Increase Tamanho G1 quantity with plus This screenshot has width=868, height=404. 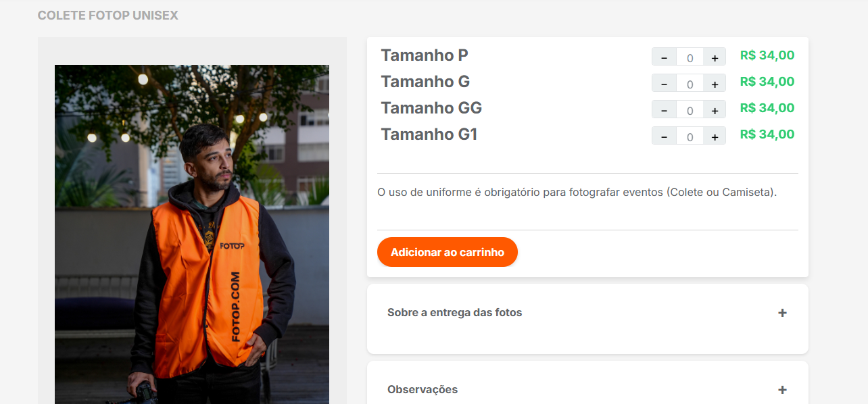click(x=715, y=136)
